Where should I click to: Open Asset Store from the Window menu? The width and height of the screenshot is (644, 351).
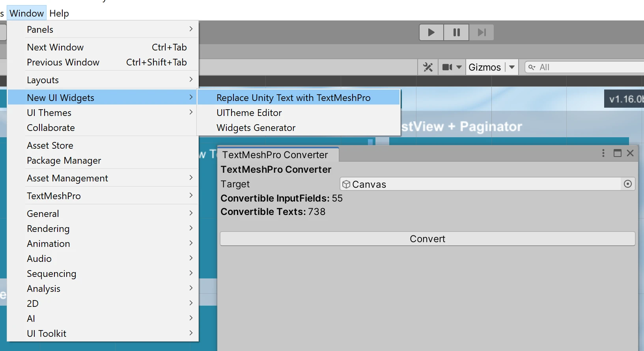(x=103, y=146)
